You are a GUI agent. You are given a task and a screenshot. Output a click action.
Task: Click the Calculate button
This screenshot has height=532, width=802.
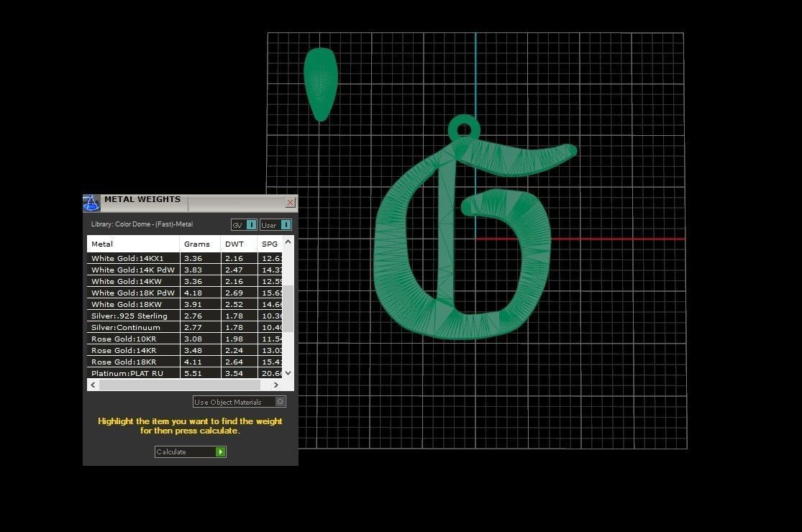pos(191,451)
